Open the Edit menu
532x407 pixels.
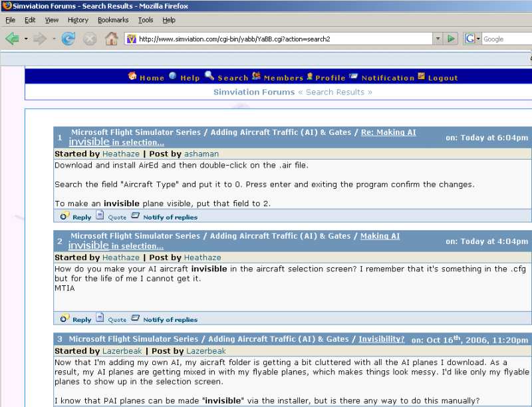coord(30,20)
